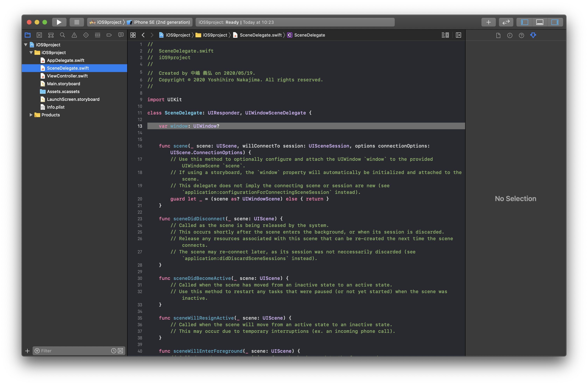Open the Source Control navigator
Image resolution: width=588 pixels, height=385 pixels.
coord(39,35)
